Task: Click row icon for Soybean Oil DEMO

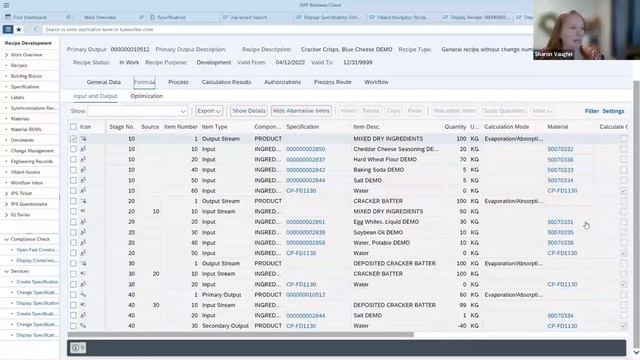Action: 83,232
